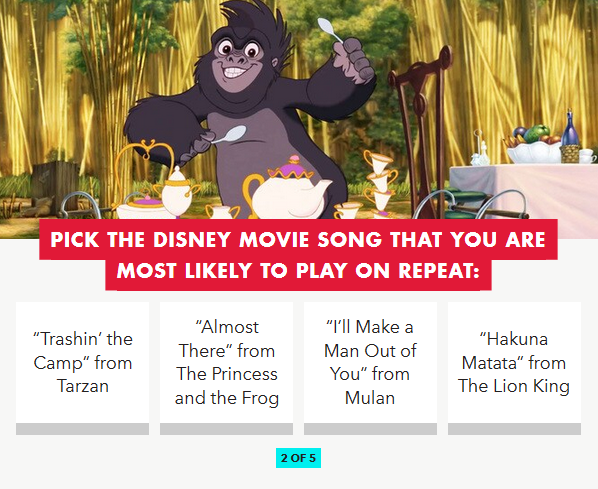This screenshot has width=598, height=489.
Task: Click the spoon in the gorilla's raised hand
Action: pos(330,30)
